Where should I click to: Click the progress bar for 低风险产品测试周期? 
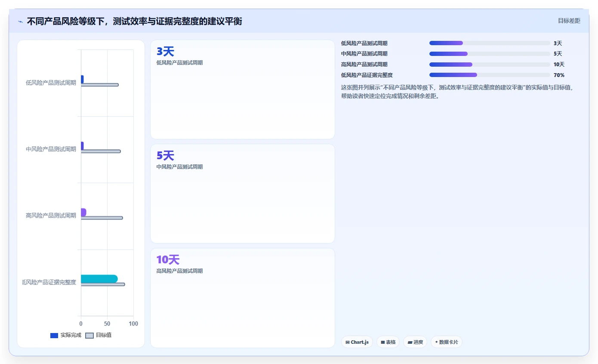pyautogui.click(x=490, y=43)
